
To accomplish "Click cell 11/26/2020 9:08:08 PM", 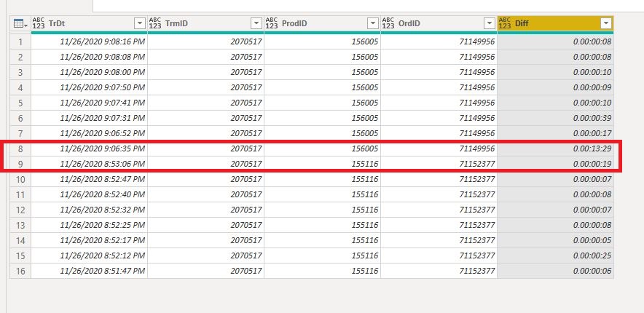I will tap(89, 57).
